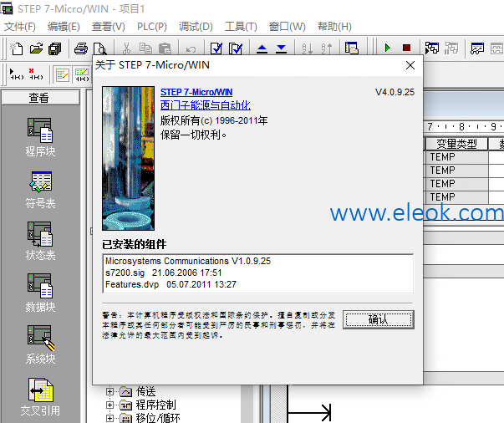
Task: Toggle network comments view icon
Action: tap(82, 74)
